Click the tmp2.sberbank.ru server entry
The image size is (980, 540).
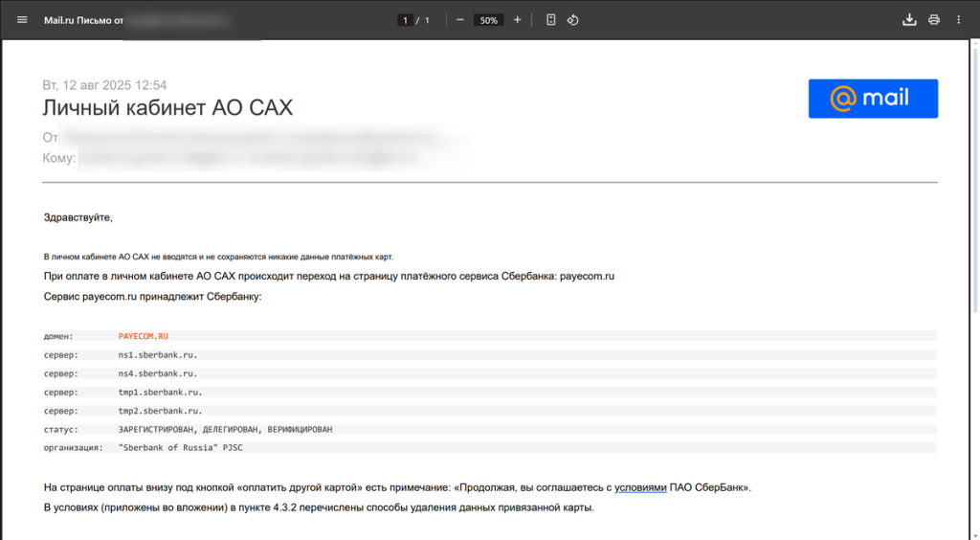click(x=160, y=411)
